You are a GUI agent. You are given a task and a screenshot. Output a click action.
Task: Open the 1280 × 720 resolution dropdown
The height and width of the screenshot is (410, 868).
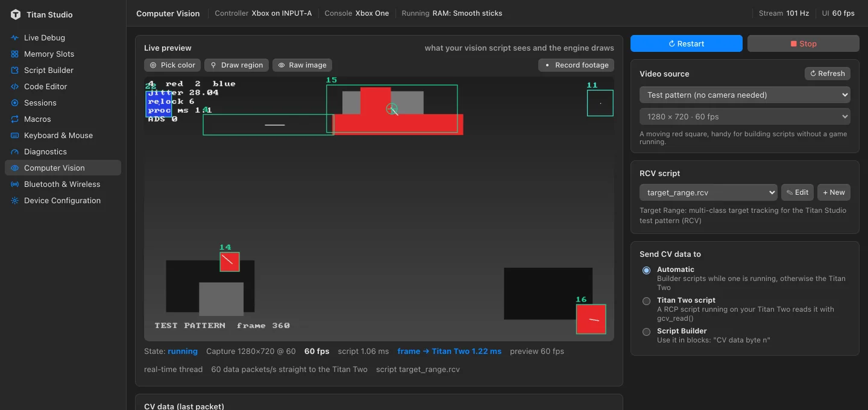pos(745,116)
